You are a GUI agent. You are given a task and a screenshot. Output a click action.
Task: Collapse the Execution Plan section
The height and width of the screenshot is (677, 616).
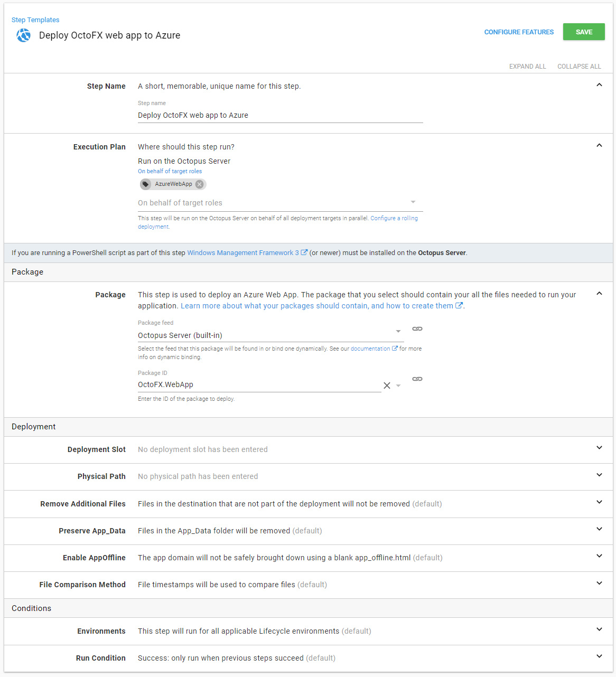(599, 146)
